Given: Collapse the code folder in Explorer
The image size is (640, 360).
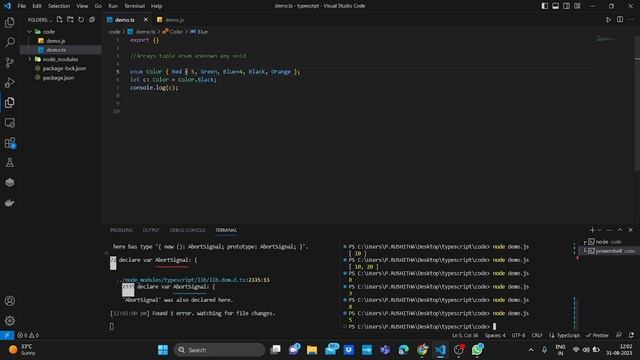Looking at the screenshot, I should [29, 31].
